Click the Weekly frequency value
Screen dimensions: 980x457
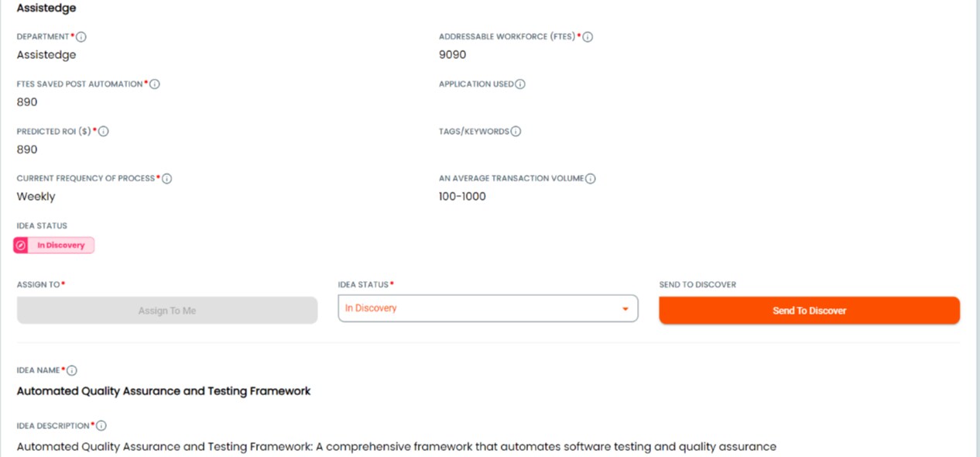click(x=36, y=197)
